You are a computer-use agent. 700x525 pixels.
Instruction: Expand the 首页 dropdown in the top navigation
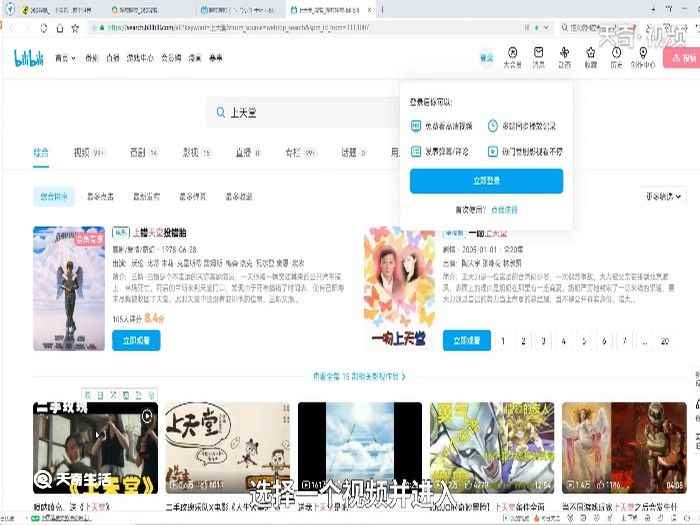(x=66, y=58)
